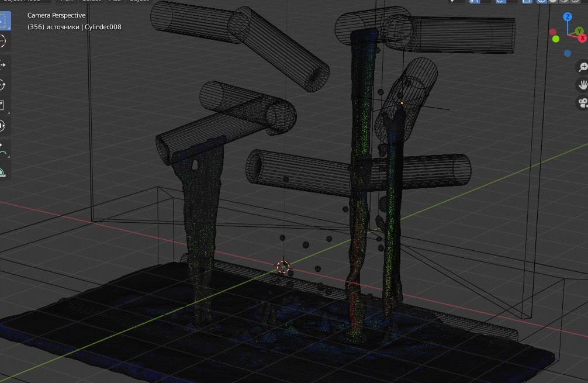
Task: Click the 3D cursor in viewport
Action: pyautogui.click(x=283, y=267)
